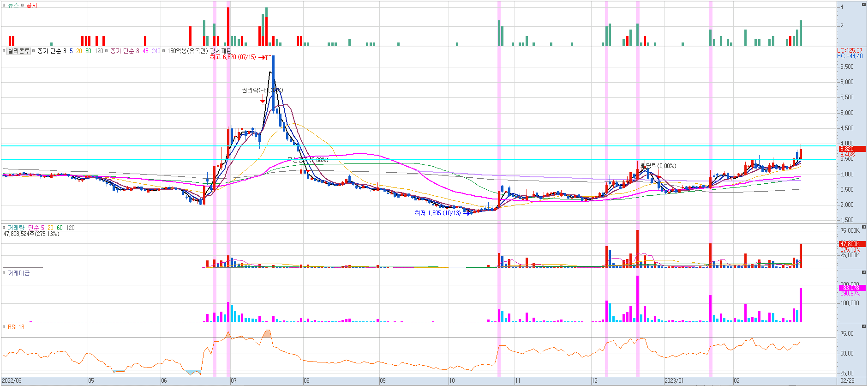Click the square marker before 거래량
Screen dimensions: 868x386
pos(4,228)
